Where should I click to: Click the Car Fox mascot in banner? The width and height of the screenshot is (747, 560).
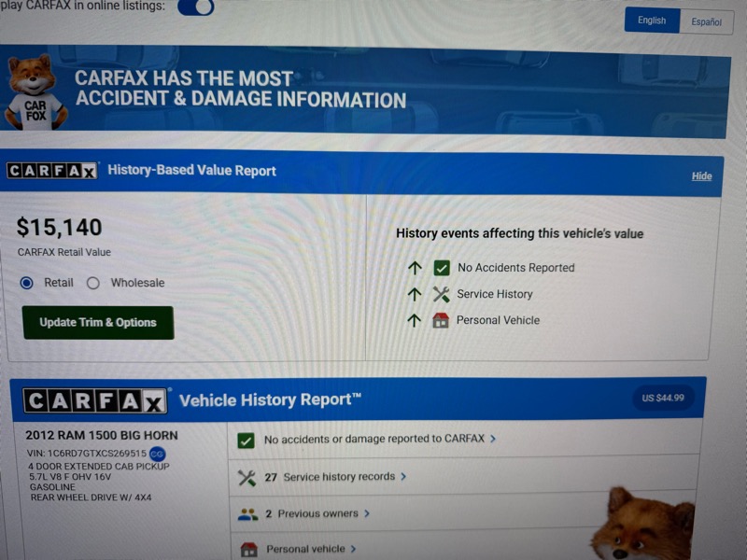click(35, 92)
